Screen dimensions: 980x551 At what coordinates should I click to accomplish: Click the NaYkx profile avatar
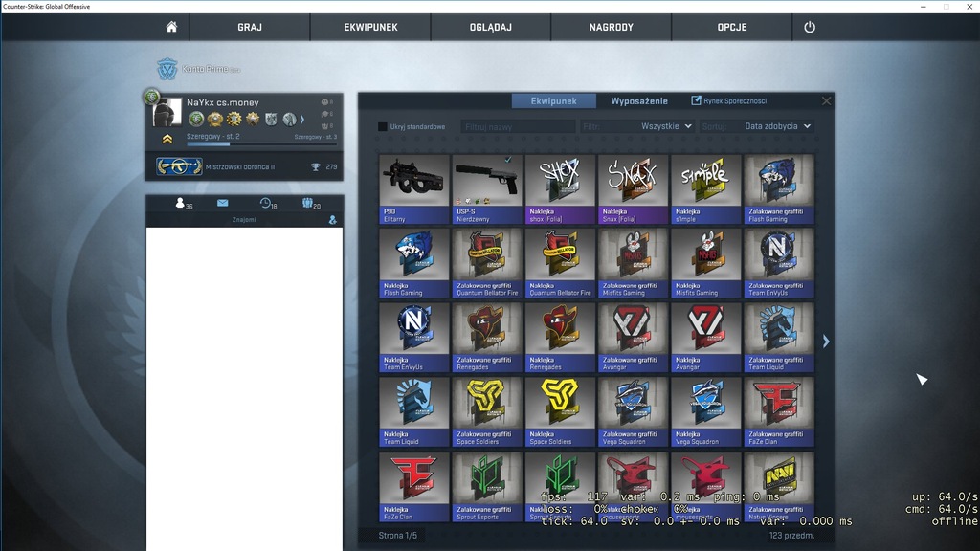click(x=167, y=112)
